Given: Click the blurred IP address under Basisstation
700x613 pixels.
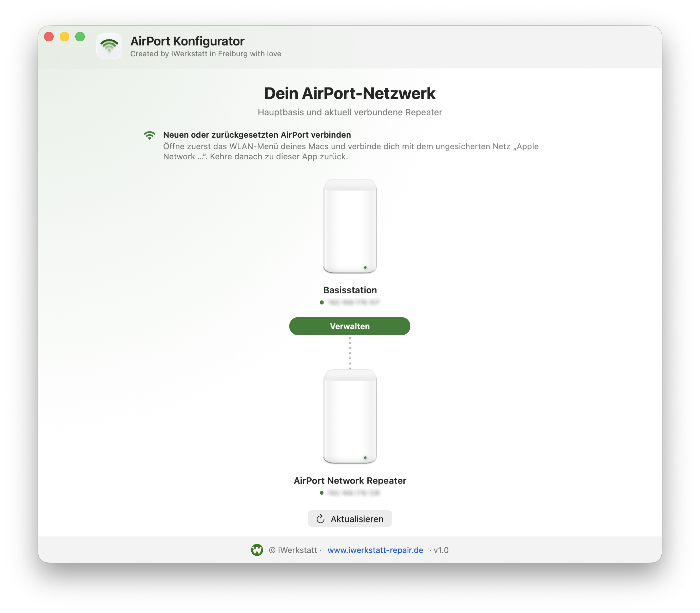Looking at the screenshot, I should (x=354, y=302).
